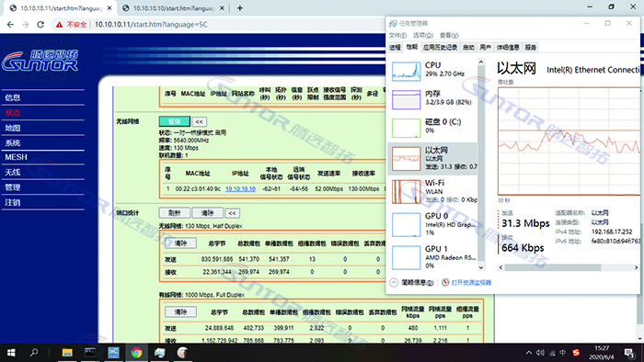Click Ethernet details scroll-right arrow
The height and width of the screenshot is (362, 644).
coord(637,267)
